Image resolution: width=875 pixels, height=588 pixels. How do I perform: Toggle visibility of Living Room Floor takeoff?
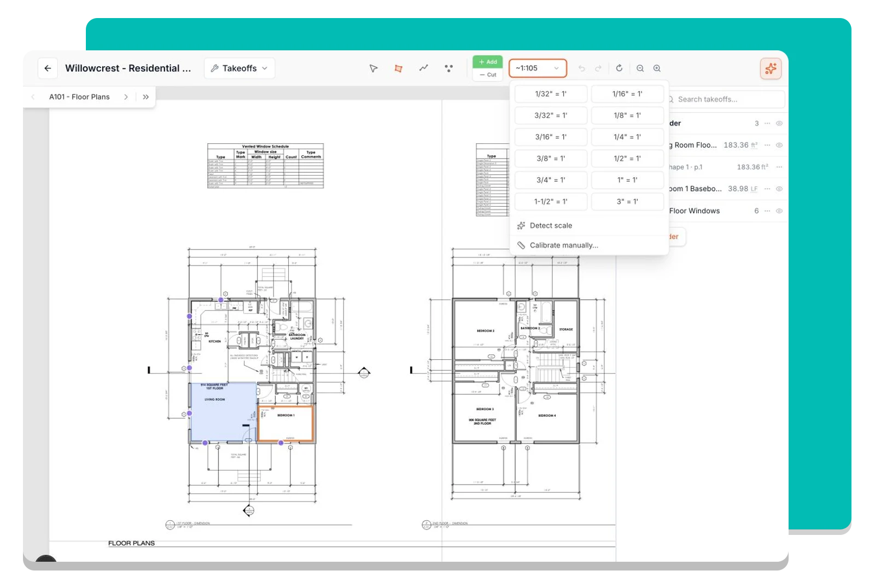click(x=779, y=145)
